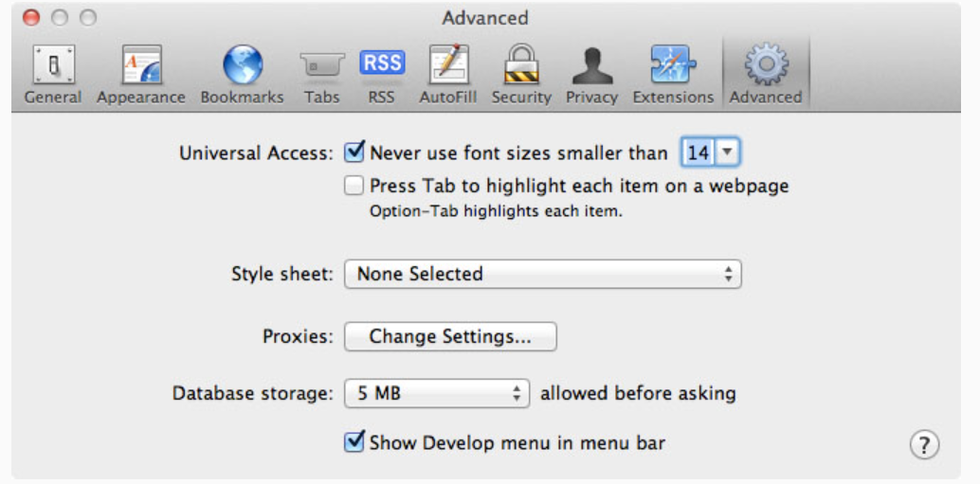Disable Show Develop menu in menu bar
The image size is (980, 484).
pyautogui.click(x=354, y=441)
